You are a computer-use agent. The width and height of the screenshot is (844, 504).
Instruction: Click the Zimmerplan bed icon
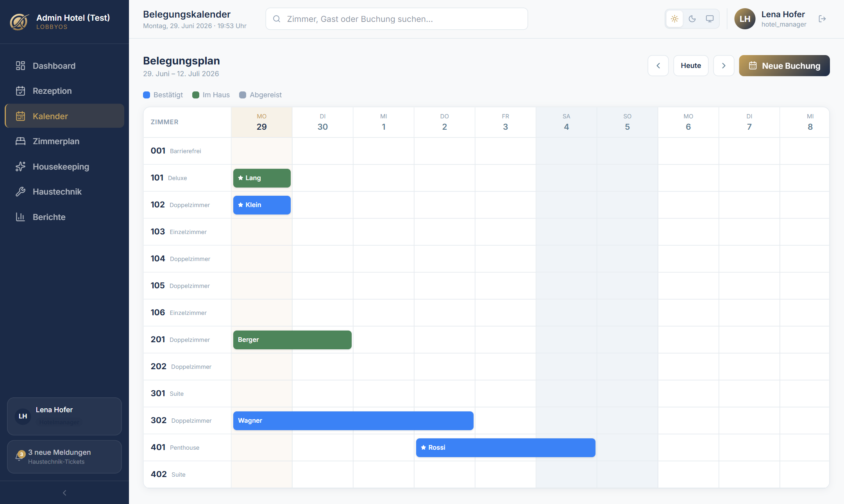(20, 141)
